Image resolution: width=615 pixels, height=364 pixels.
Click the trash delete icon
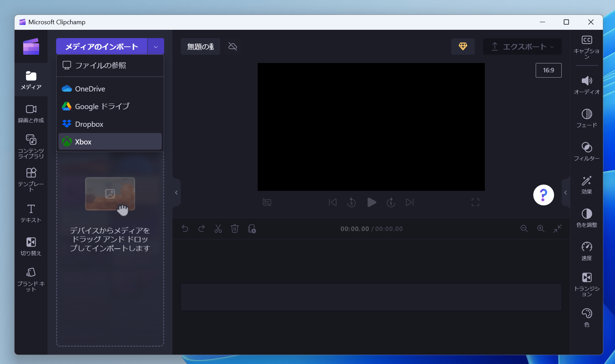235,229
